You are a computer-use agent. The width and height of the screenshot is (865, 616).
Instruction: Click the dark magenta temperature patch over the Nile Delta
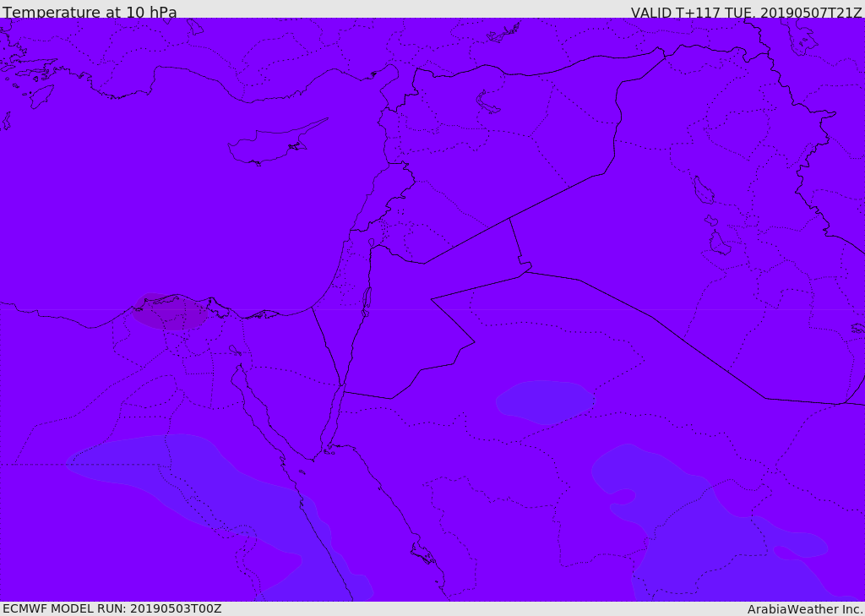[x=169, y=312]
